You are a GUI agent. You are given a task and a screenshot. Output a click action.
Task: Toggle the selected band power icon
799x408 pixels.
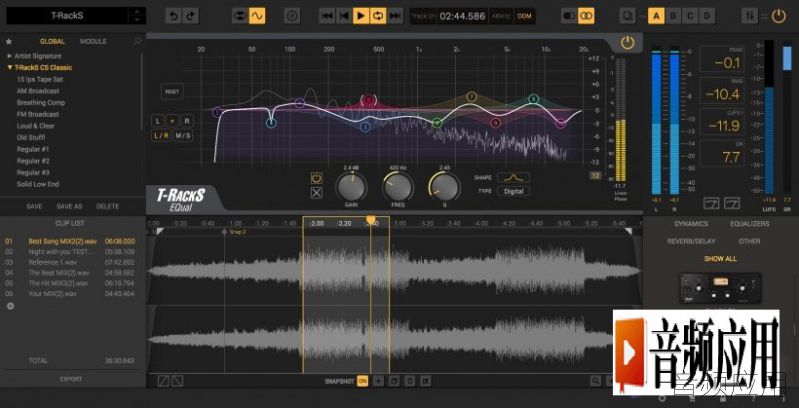(x=317, y=178)
